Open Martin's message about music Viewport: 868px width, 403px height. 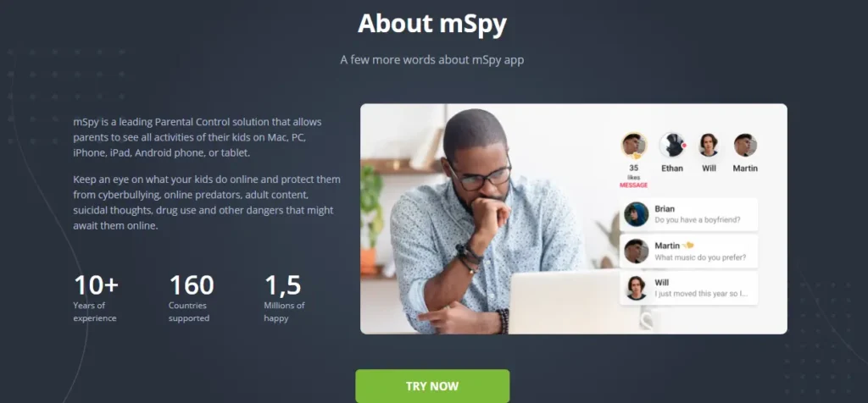tap(688, 251)
